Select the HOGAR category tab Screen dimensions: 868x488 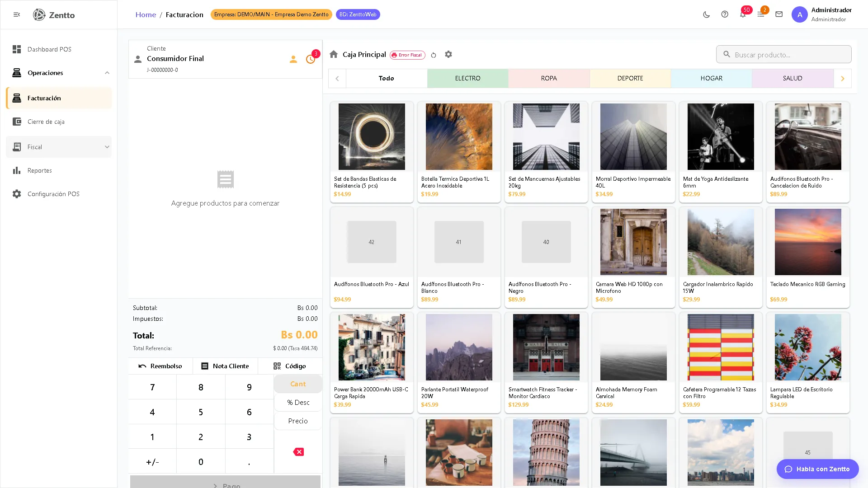pyautogui.click(x=712, y=79)
